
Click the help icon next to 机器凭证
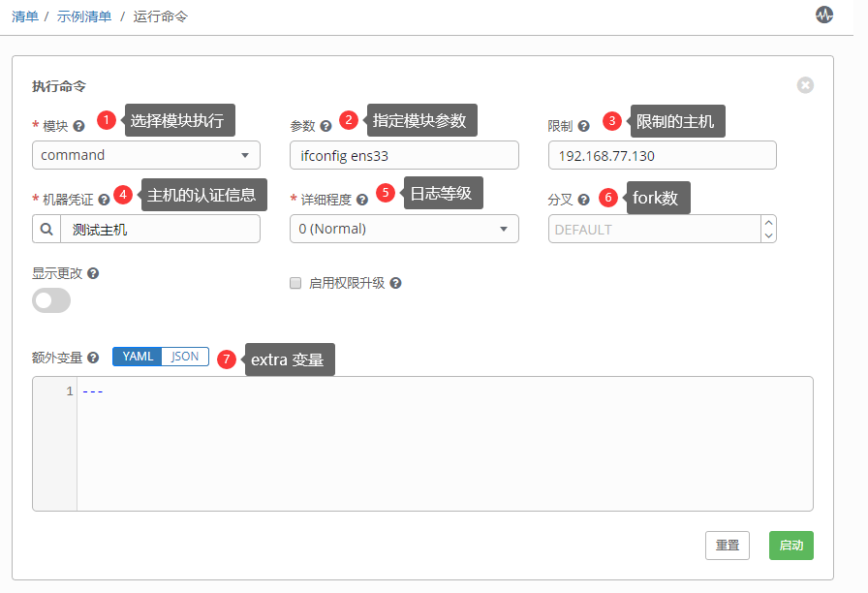coord(104,200)
